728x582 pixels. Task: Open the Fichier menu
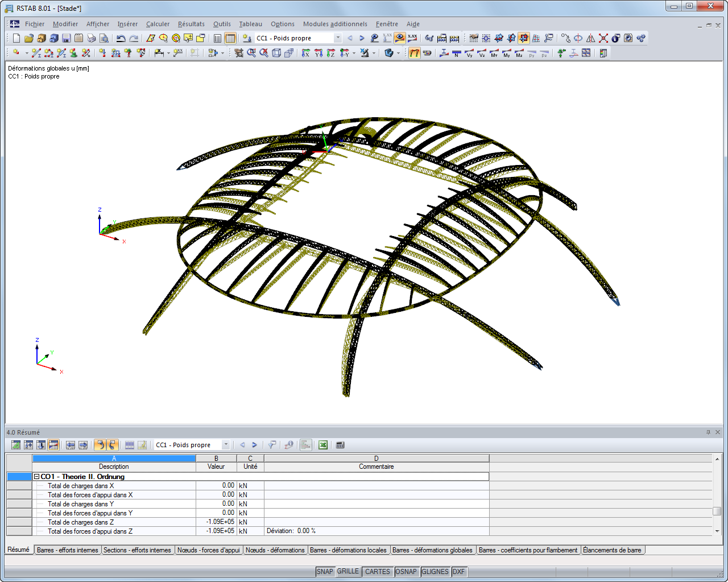(35, 24)
